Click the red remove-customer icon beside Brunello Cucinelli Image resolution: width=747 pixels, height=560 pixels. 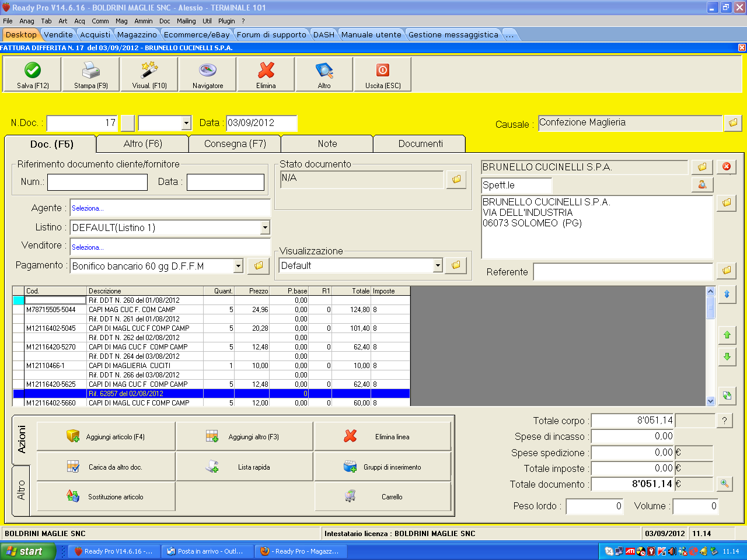727,167
